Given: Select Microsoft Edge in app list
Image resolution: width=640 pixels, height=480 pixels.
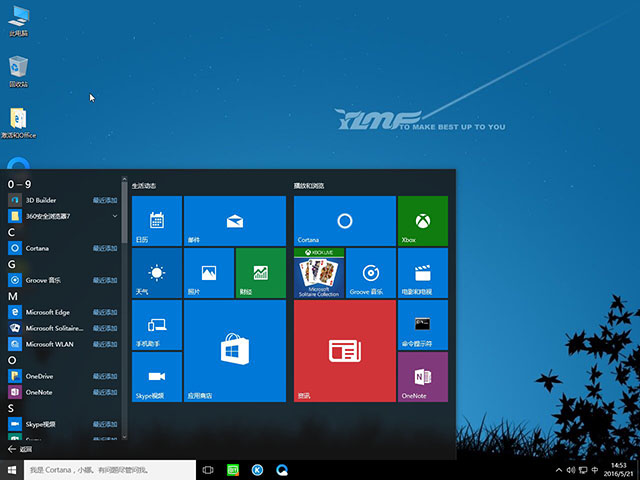Looking at the screenshot, I should tap(52, 312).
